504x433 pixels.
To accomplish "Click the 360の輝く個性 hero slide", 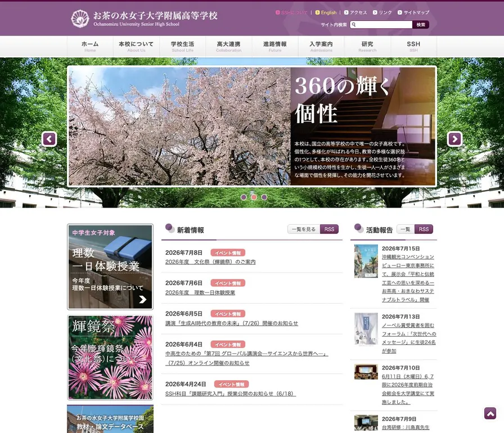I will tap(252, 126).
